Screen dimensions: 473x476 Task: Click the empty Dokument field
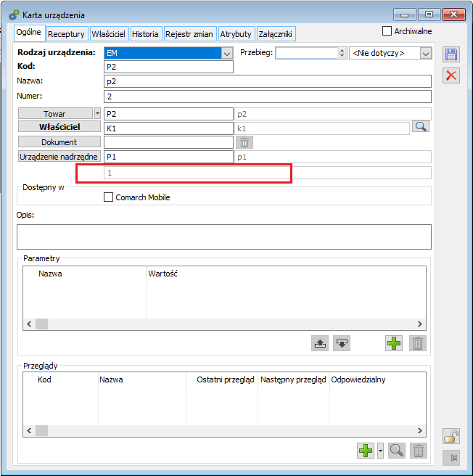tap(168, 142)
